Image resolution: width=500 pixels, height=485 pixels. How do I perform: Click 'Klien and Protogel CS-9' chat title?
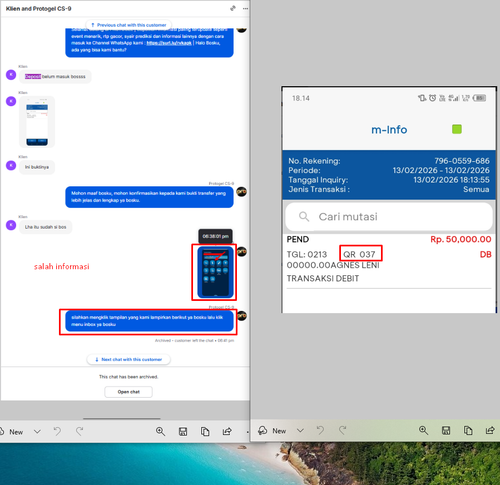[x=38, y=8]
